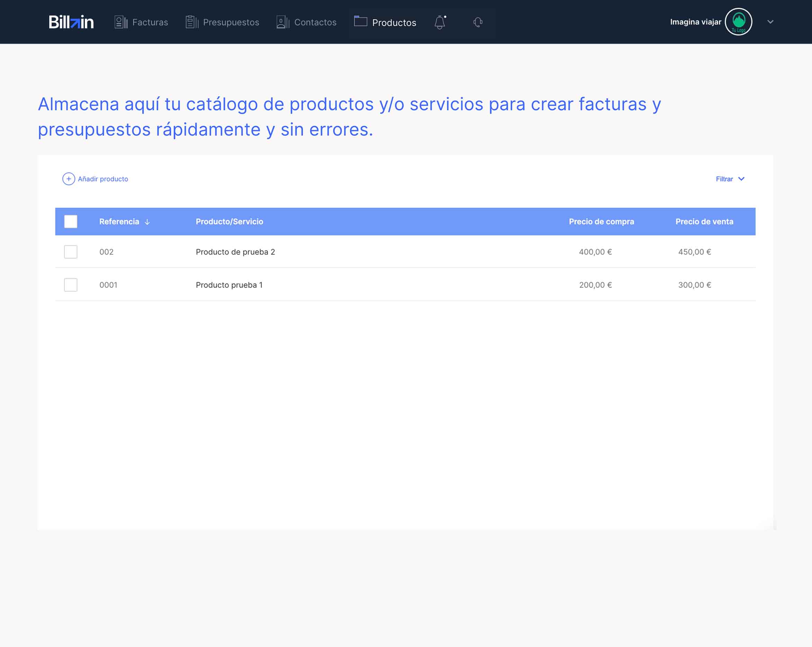The height and width of the screenshot is (647, 812).
Task: Click the plus icon for adding product
Action: point(69,179)
